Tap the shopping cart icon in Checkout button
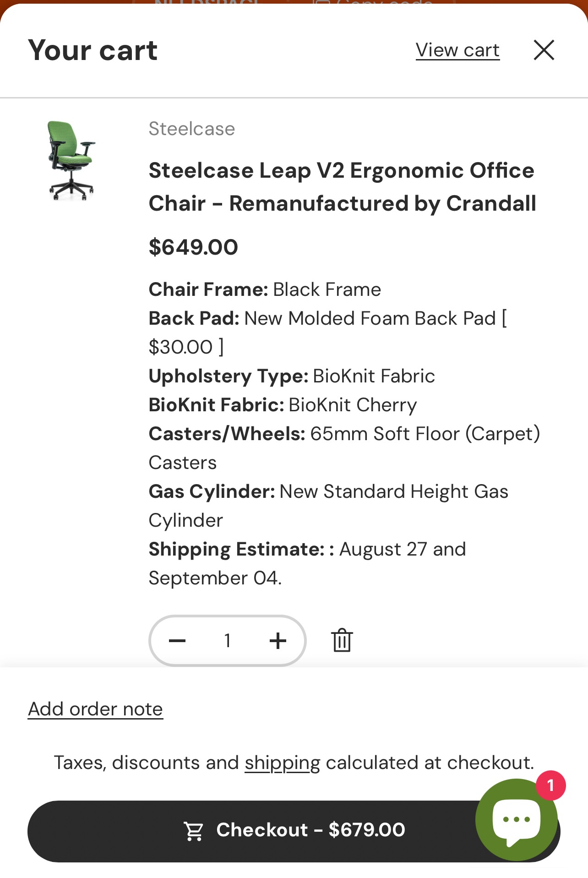The width and height of the screenshot is (588, 878). tap(194, 831)
